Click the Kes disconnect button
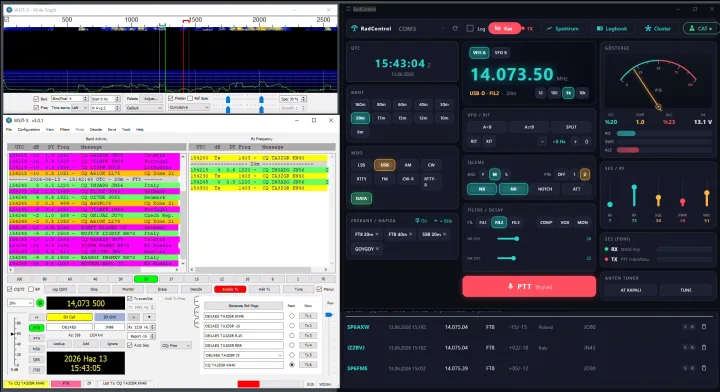The image size is (720, 392). pyautogui.click(x=504, y=28)
